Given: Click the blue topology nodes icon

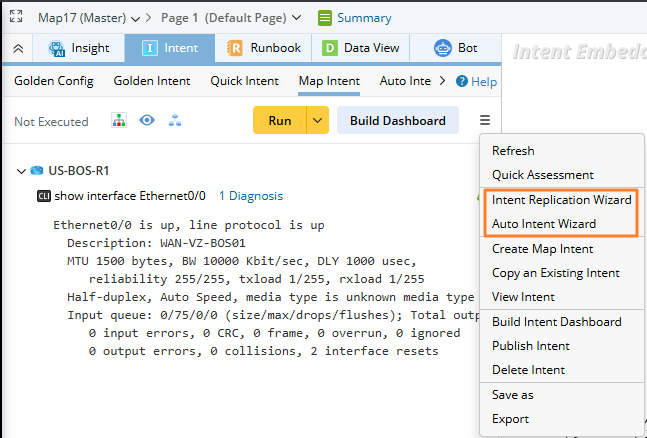Looking at the screenshot, I should [x=175, y=120].
